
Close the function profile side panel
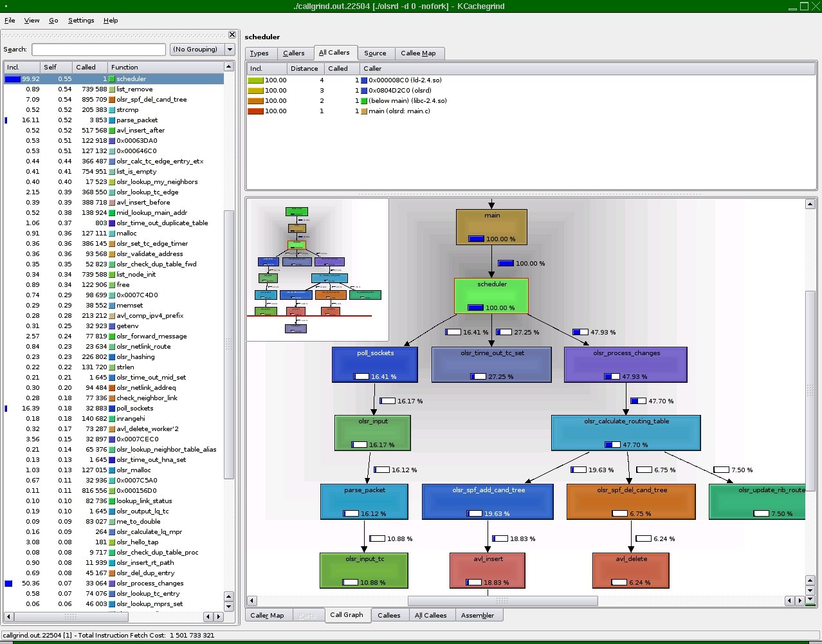[x=232, y=35]
